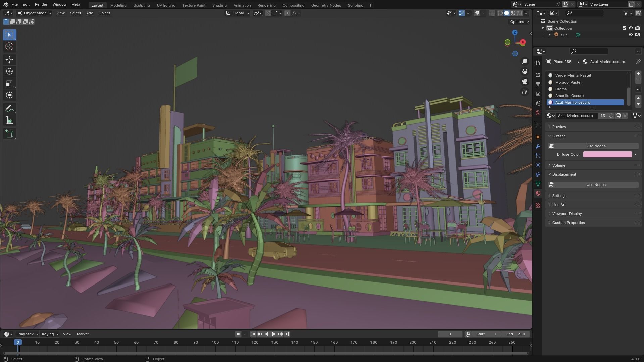644x362 pixels.
Task: Open the File menu
Action: [15, 4]
